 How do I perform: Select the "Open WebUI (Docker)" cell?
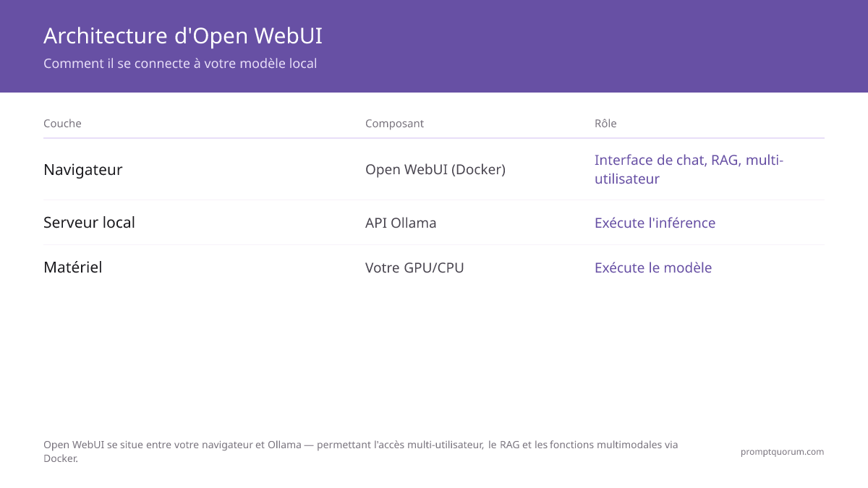click(435, 169)
